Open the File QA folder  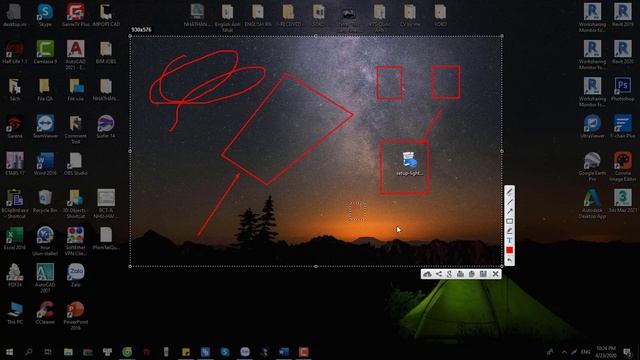tap(45, 89)
